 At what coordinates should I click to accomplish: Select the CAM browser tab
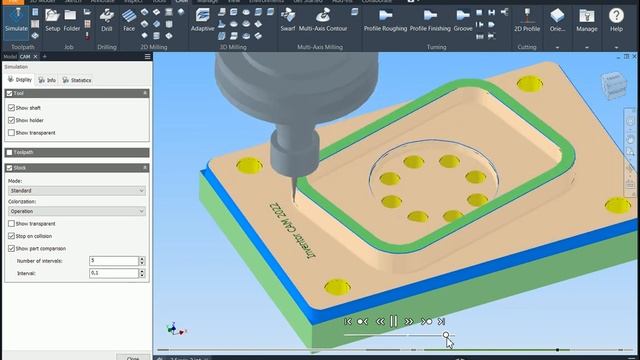25,57
